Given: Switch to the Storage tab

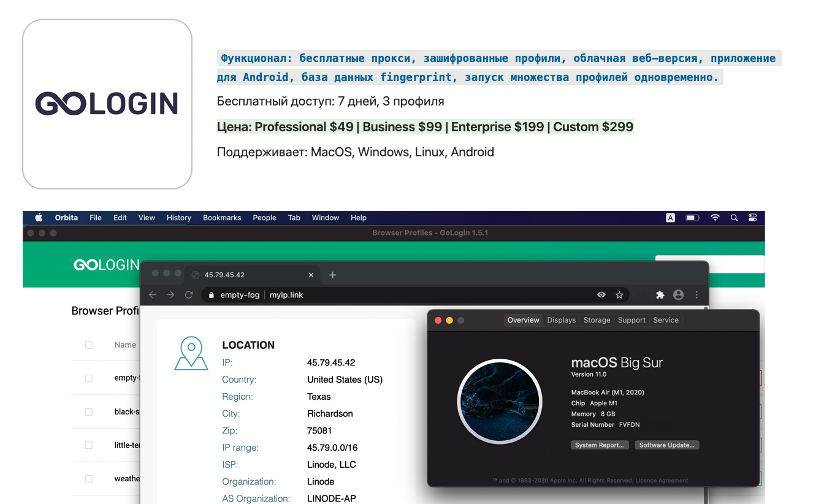Looking at the screenshot, I should click(597, 320).
